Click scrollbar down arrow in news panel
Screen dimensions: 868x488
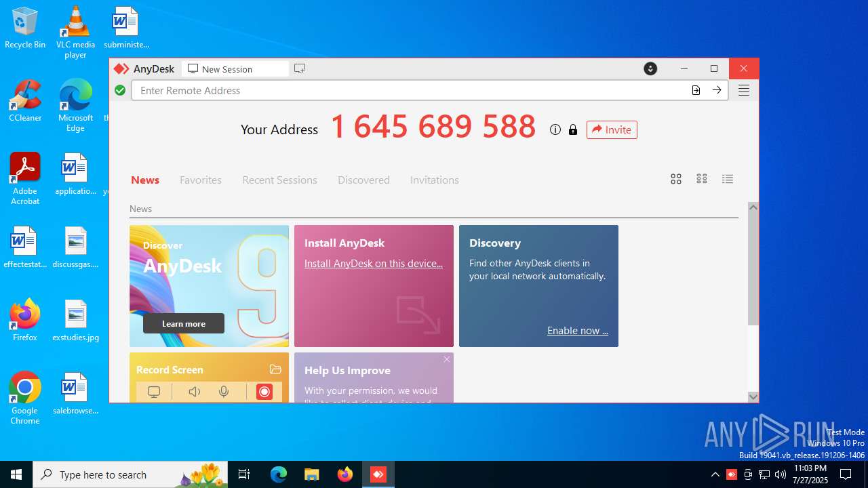tap(753, 396)
